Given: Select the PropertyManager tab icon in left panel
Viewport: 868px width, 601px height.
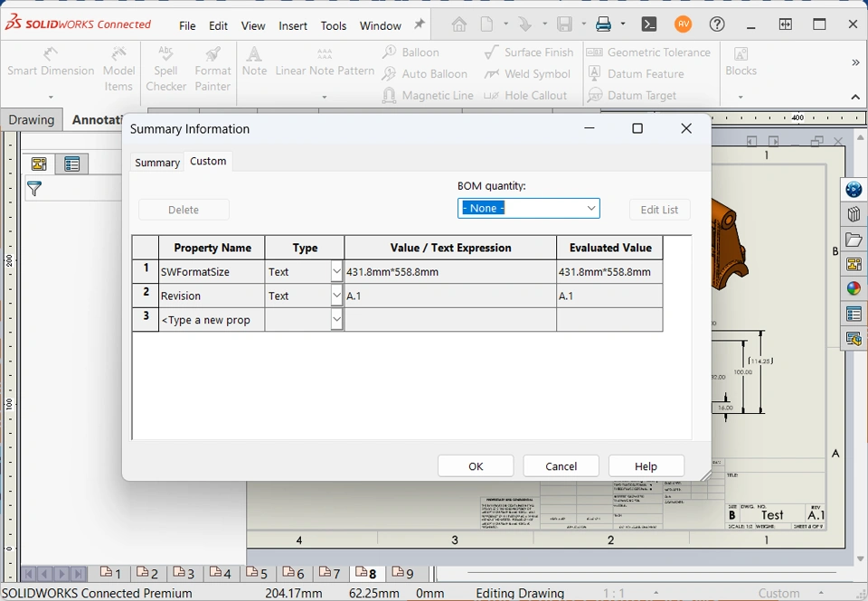Looking at the screenshot, I should click(71, 164).
